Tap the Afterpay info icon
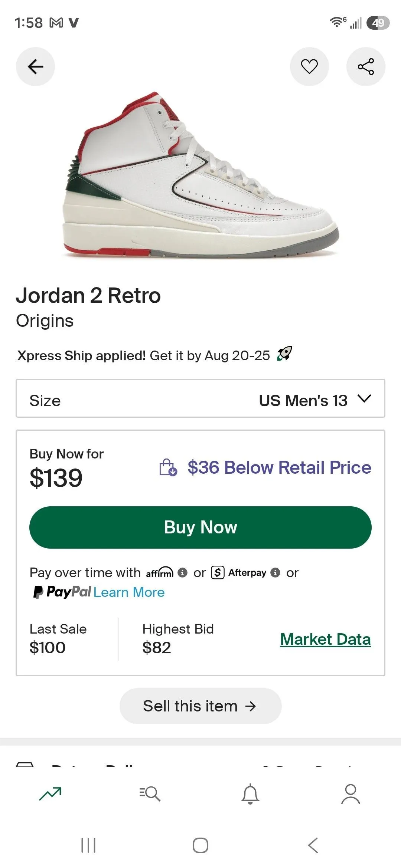 point(275,572)
